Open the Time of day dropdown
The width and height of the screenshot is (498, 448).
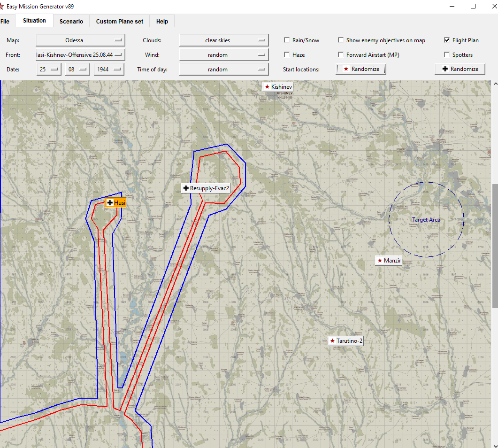223,70
